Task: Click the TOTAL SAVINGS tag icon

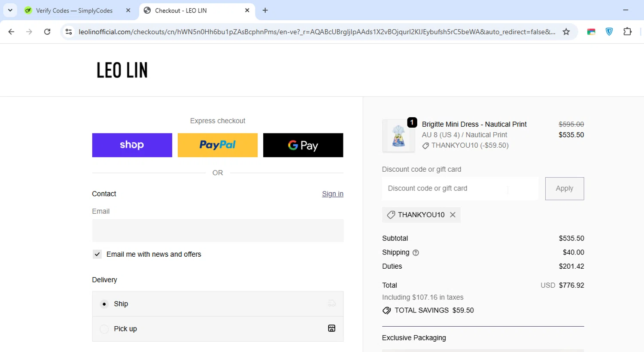Action: click(x=387, y=310)
